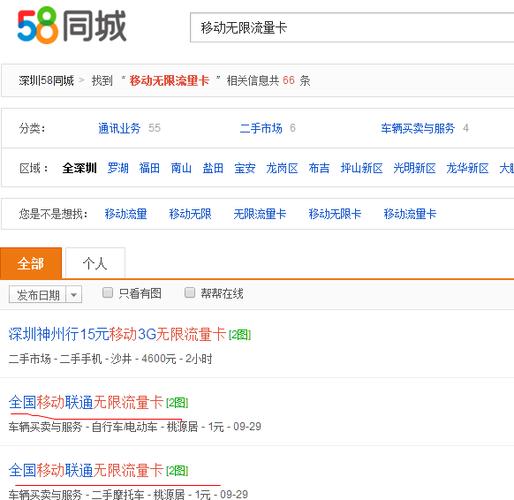
Task: Filter by category 通讯业务
Action: [x=119, y=128]
